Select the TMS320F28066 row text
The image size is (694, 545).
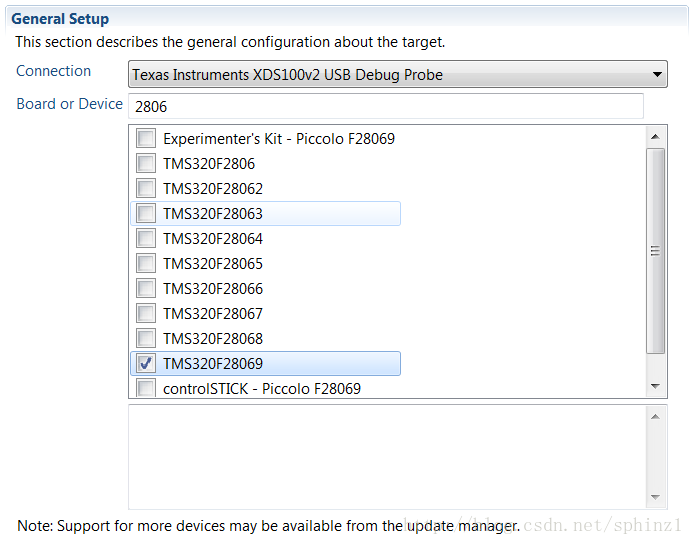coord(213,289)
